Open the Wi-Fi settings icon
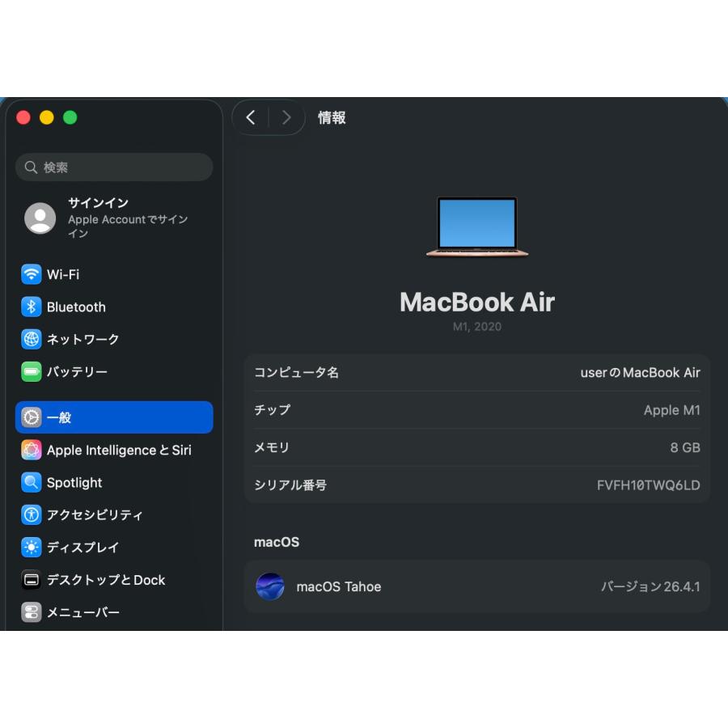 31,274
